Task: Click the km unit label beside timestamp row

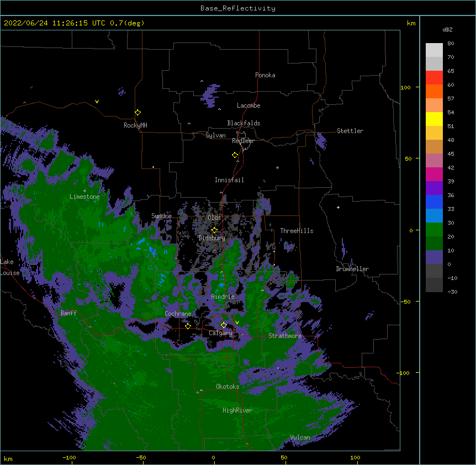Action: coord(411,23)
